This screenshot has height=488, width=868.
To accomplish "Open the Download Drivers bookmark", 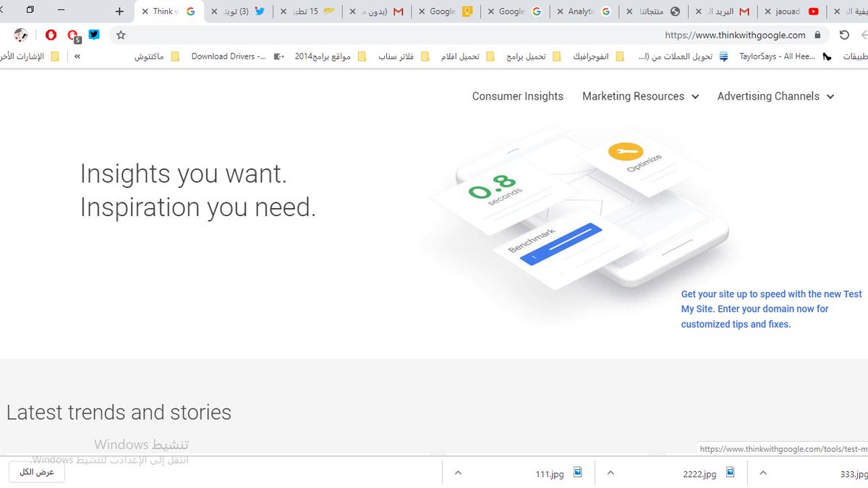I will pyautogui.click(x=237, y=56).
